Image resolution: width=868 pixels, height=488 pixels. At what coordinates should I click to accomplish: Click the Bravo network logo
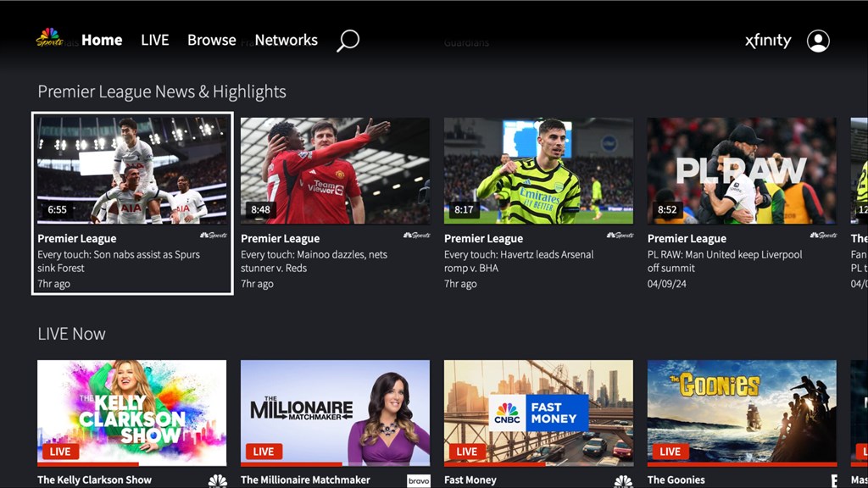click(419, 481)
